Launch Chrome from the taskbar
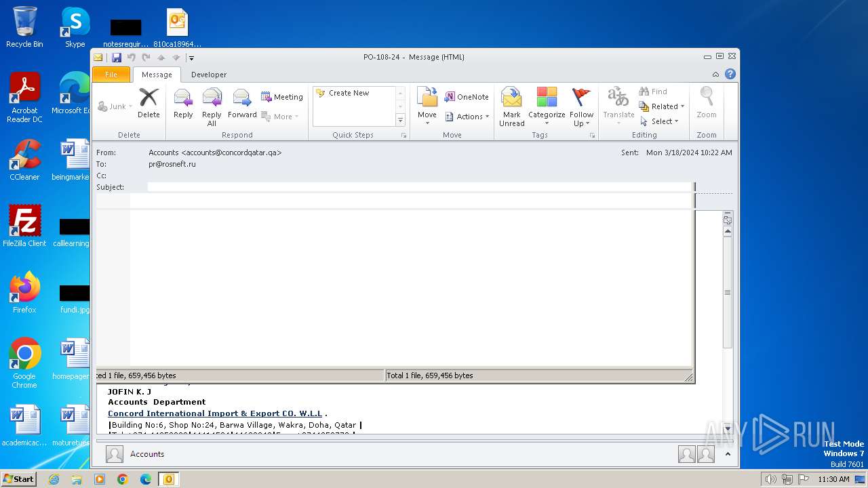The width and height of the screenshot is (868, 488). tap(123, 479)
